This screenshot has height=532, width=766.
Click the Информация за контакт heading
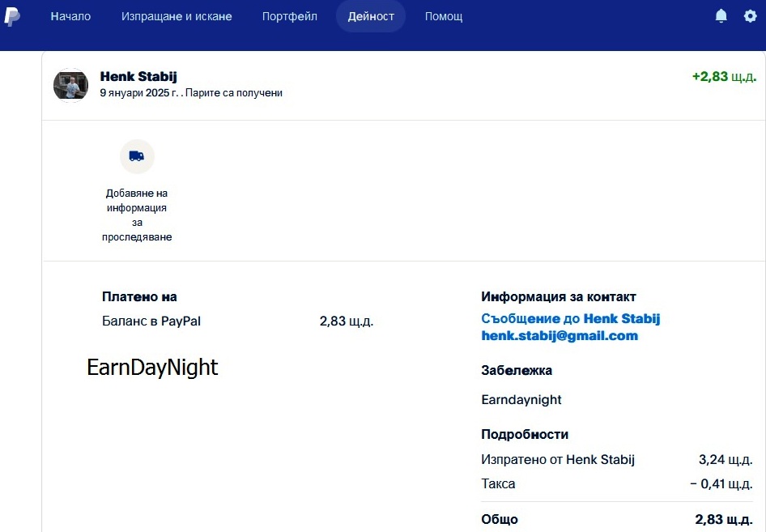[559, 296]
